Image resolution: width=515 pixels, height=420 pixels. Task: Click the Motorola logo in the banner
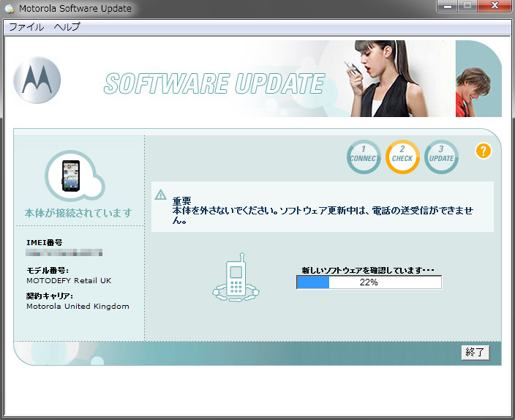(37, 78)
